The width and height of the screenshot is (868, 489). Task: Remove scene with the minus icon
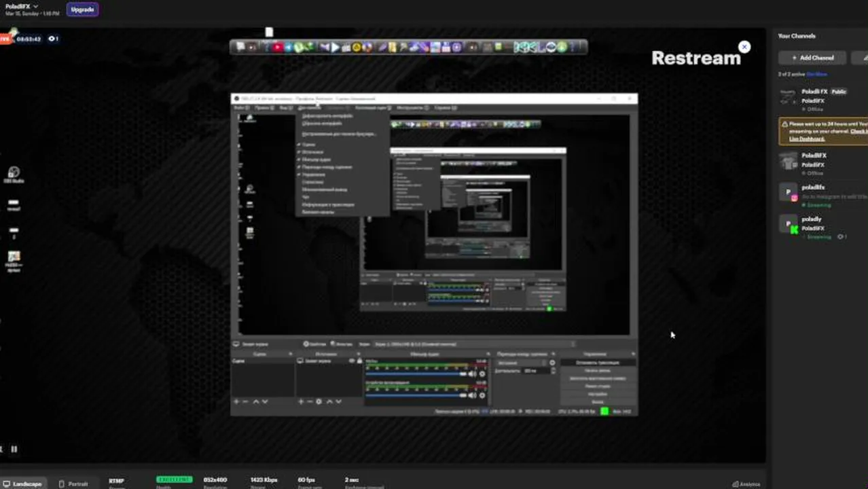pyautogui.click(x=246, y=401)
